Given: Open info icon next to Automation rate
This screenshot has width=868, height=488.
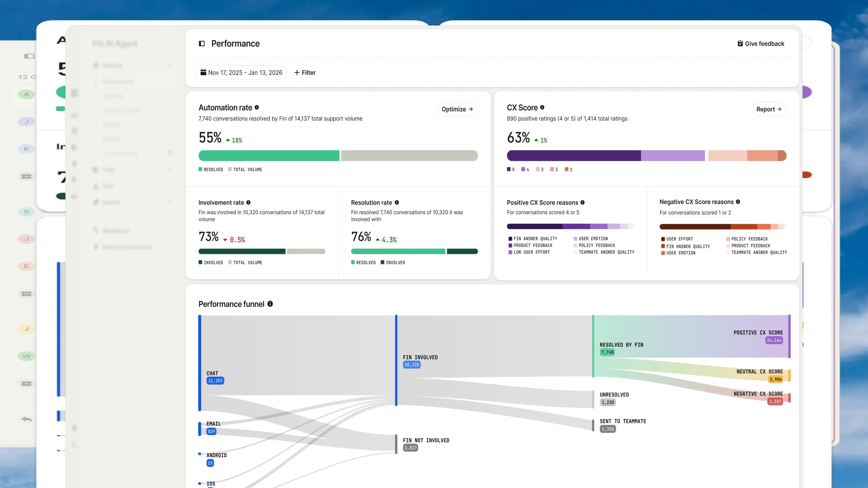Looking at the screenshot, I should (x=257, y=108).
